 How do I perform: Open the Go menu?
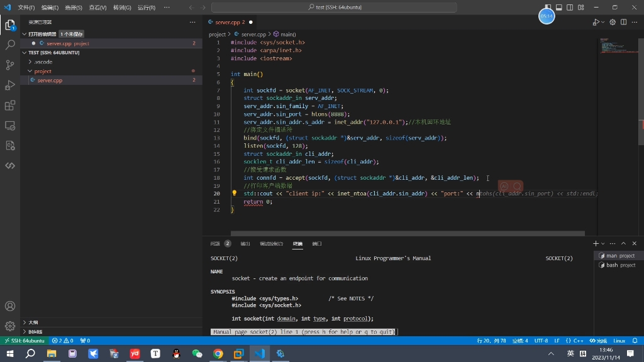coord(122,8)
